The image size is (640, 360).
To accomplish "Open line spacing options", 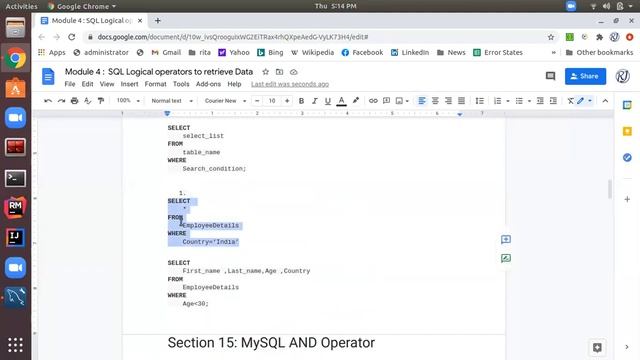I will tap(480, 101).
